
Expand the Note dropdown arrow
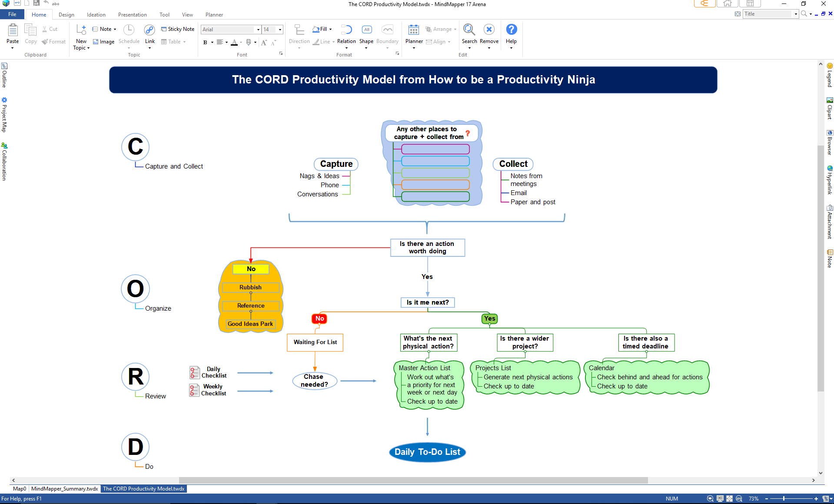coord(115,29)
